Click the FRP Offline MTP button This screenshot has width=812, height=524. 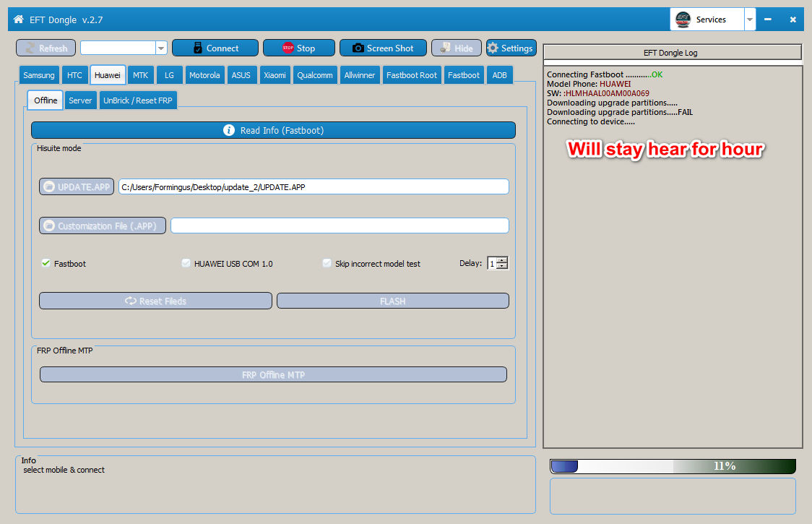(x=273, y=374)
